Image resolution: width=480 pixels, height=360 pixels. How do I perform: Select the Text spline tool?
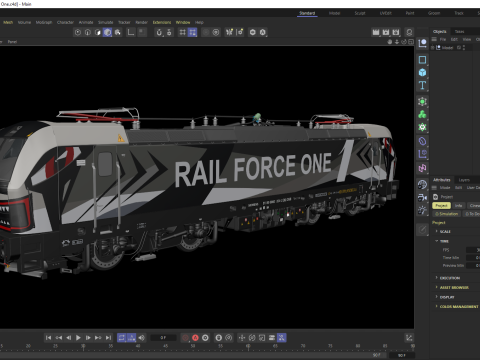(x=422, y=85)
